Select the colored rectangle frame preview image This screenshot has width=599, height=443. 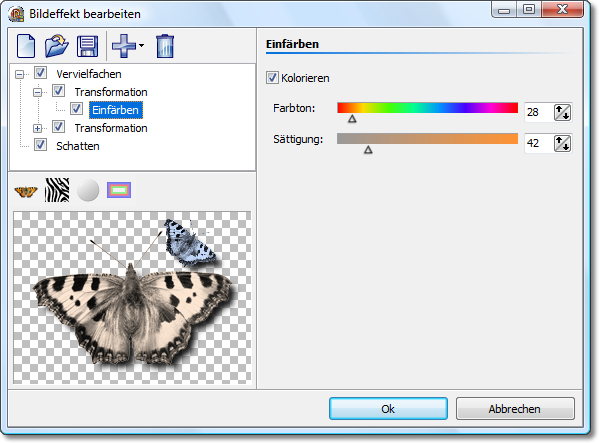pos(119,190)
